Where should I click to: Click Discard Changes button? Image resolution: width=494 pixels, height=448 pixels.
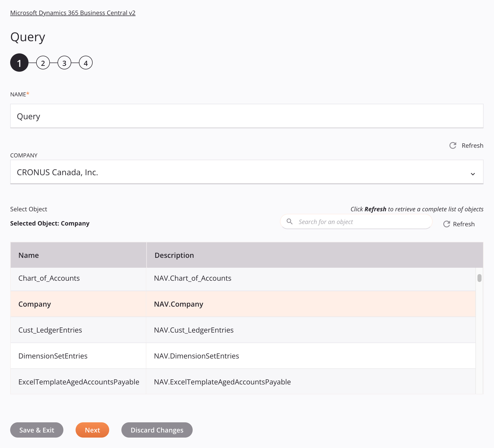157,430
